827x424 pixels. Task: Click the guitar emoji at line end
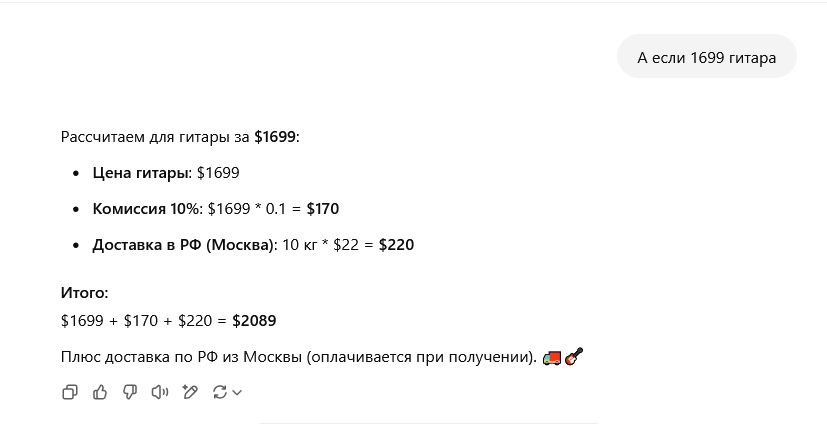pyautogui.click(x=574, y=357)
